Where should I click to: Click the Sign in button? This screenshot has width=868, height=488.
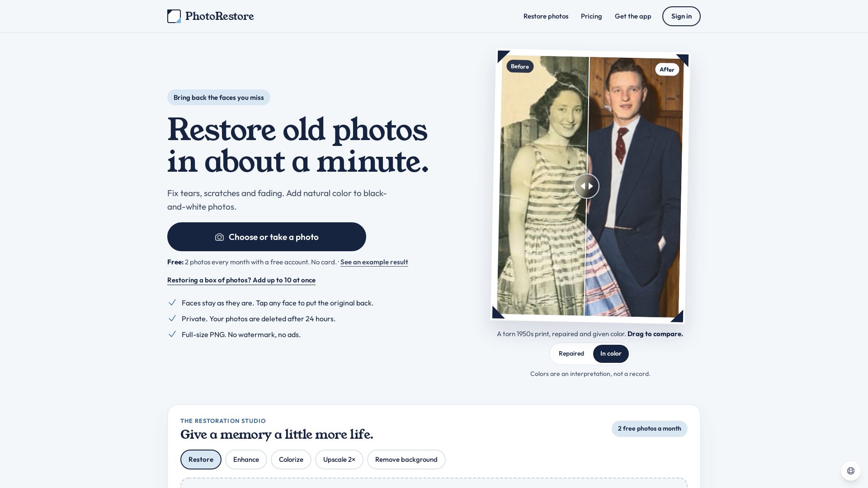[x=681, y=16]
